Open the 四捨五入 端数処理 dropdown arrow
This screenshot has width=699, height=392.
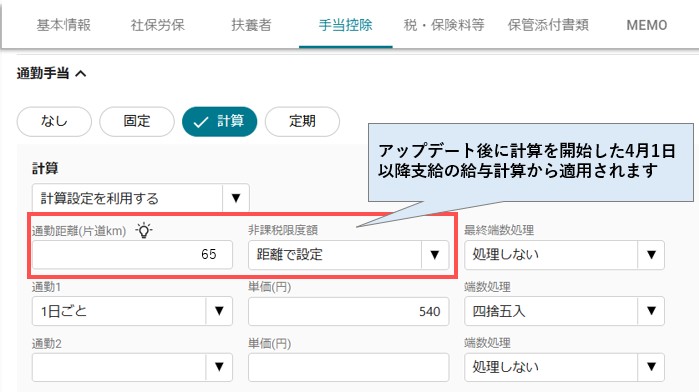651,311
